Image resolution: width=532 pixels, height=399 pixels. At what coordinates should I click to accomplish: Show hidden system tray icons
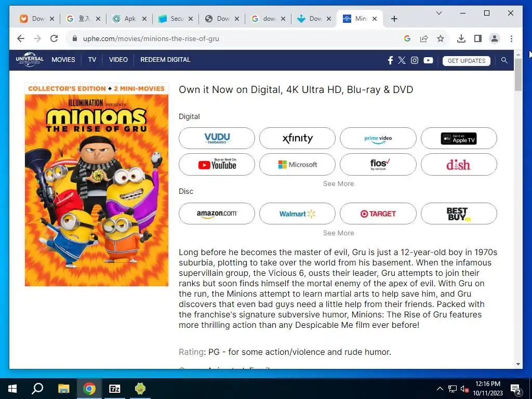coord(440,389)
